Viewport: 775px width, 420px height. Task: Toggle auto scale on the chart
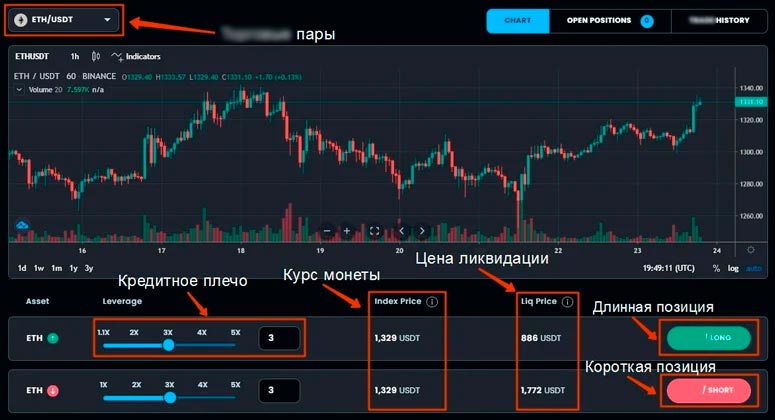(754, 268)
